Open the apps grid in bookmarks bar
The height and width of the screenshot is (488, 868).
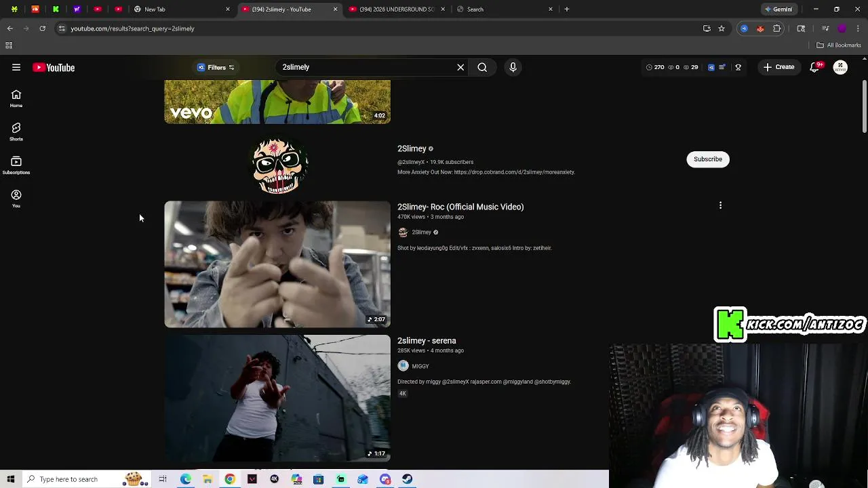tap(9, 45)
